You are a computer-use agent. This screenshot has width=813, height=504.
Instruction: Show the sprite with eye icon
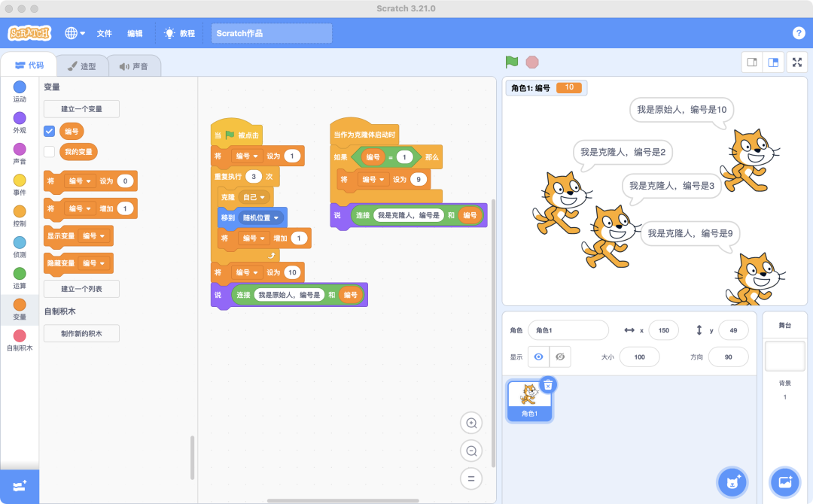pyautogui.click(x=539, y=357)
